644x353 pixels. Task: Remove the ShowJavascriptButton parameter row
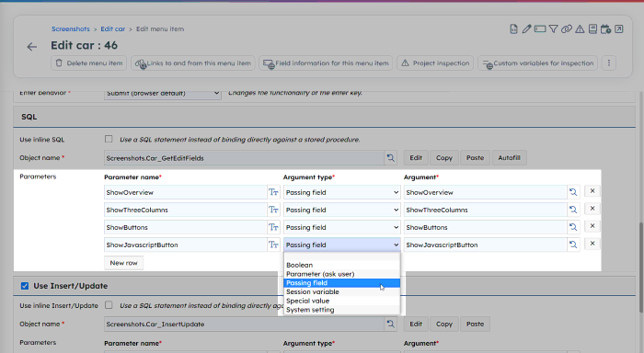592,244
